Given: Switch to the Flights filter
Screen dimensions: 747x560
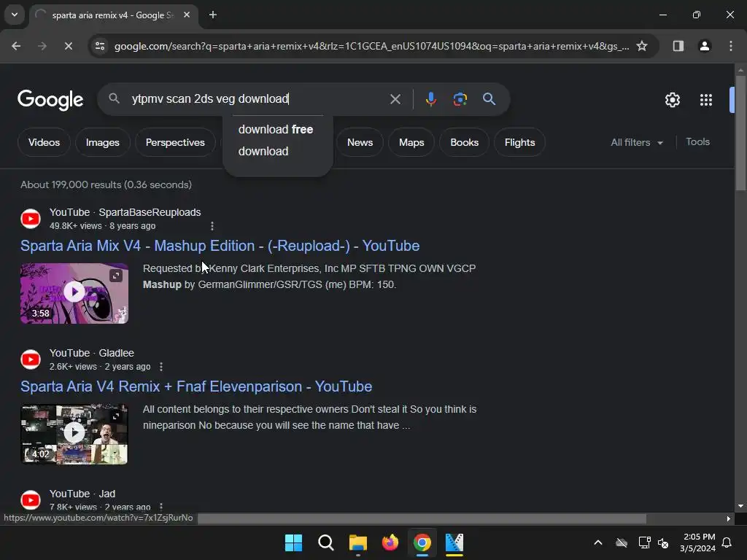Looking at the screenshot, I should (x=519, y=142).
